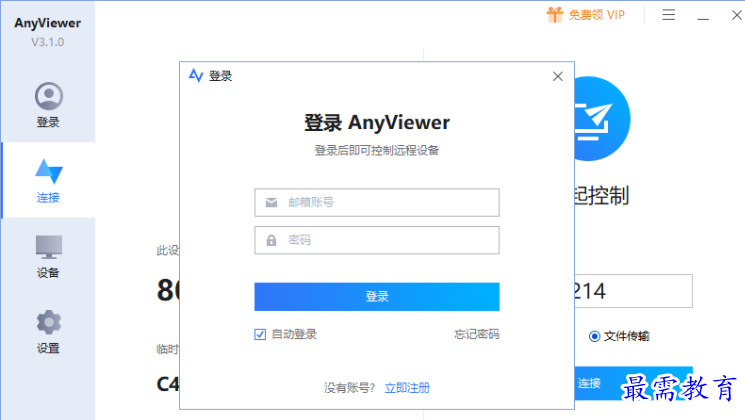
Task: Open the hamburger main menu
Action: click(x=669, y=15)
